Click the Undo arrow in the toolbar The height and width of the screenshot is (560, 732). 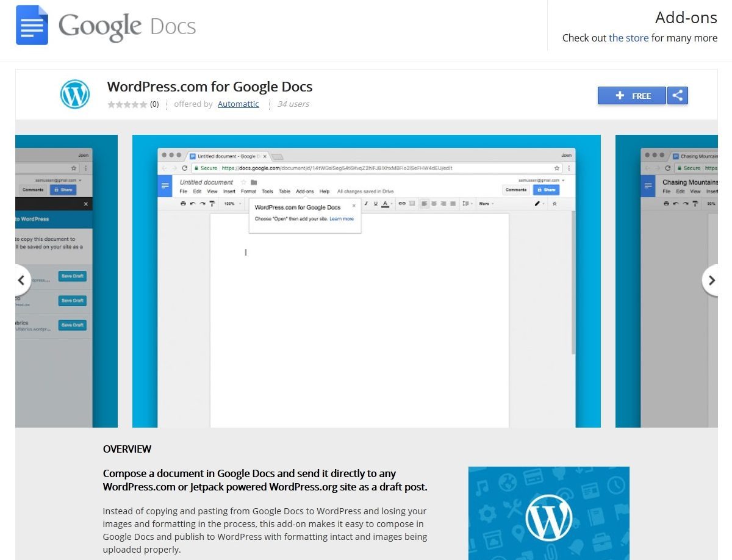click(x=192, y=203)
